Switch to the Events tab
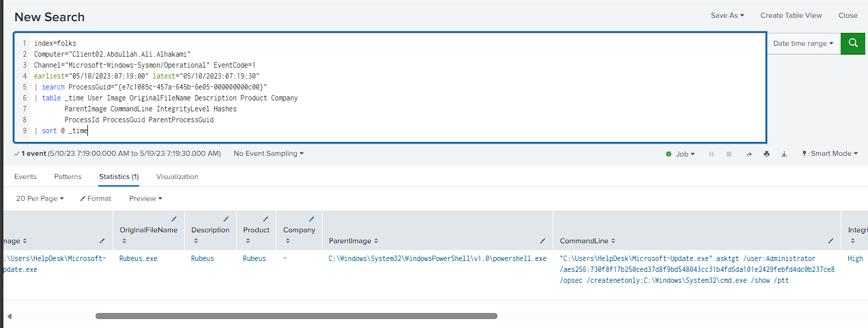Viewport: 868px width, 328px height. point(25,176)
